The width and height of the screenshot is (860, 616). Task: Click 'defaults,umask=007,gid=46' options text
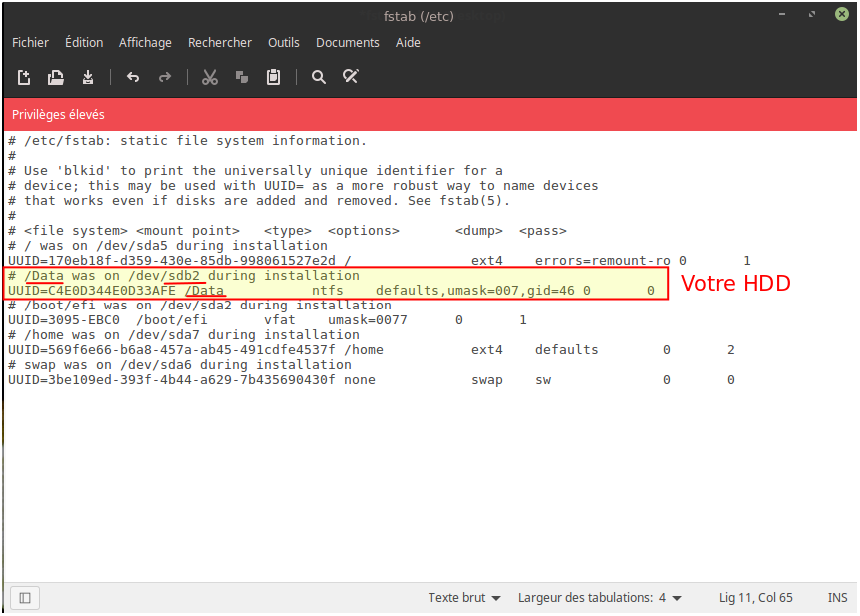coord(475,291)
